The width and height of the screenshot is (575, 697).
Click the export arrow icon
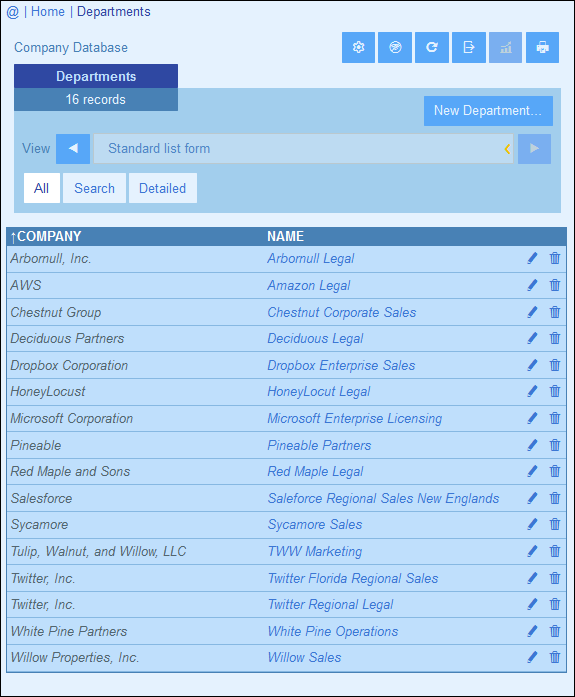click(469, 47)
